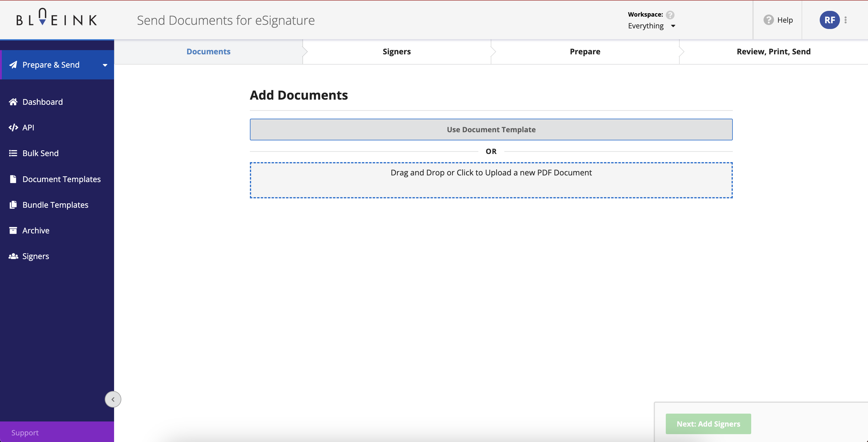Open Document Templates in the sidebar
868x442 pixels.
tap(62, 179)
